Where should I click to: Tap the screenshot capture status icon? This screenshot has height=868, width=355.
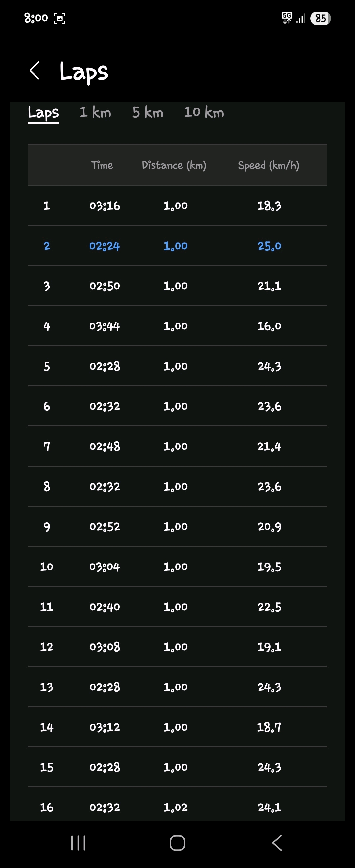(x=60, y=18)
